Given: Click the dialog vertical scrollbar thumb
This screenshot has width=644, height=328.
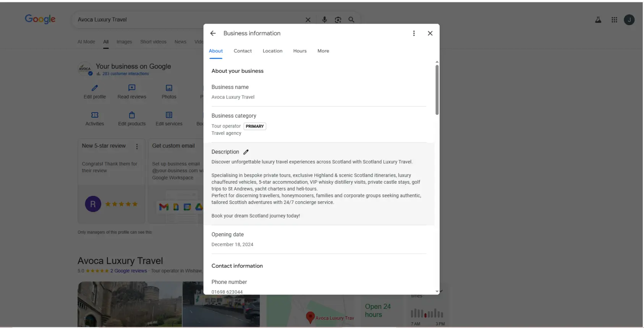Looking at the screenshot, I should tap(437, 90).
